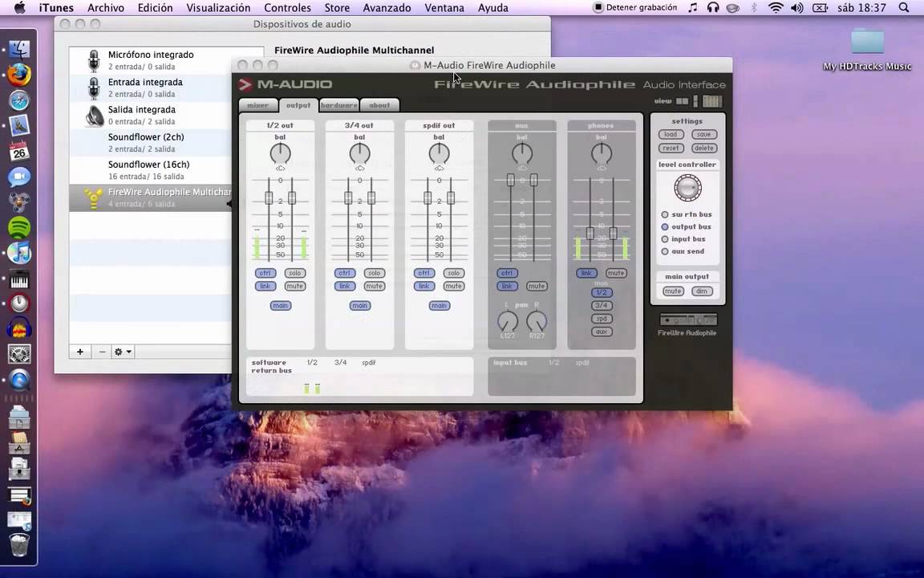Viewport: 924px width, 578px height.
Task: Click the load settings button
Action: 671,135
